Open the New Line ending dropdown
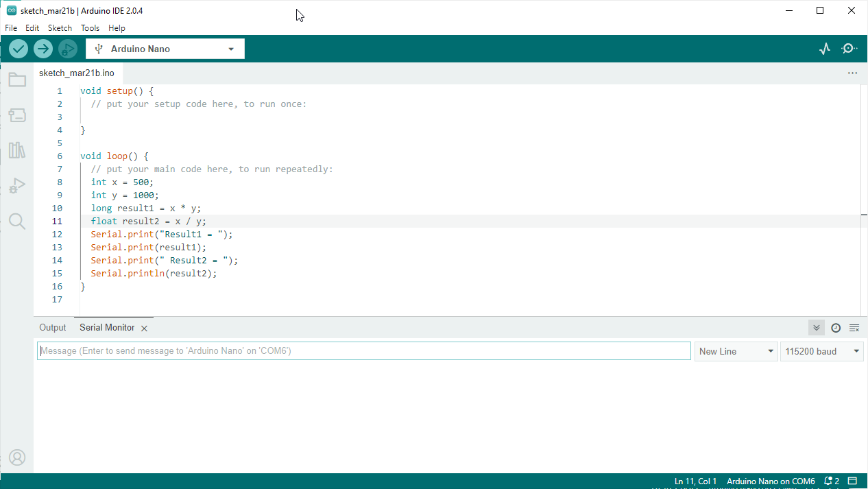 tap(736, 351)
